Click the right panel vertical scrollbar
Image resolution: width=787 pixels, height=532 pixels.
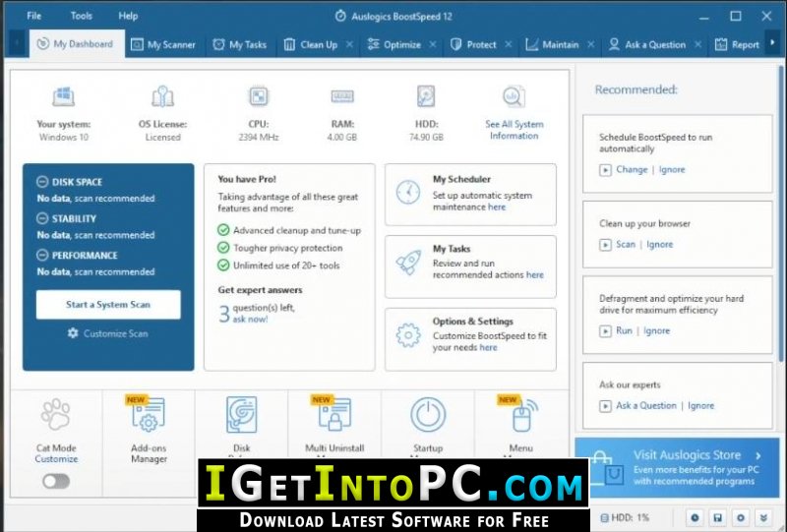click(x=780, y=212)
